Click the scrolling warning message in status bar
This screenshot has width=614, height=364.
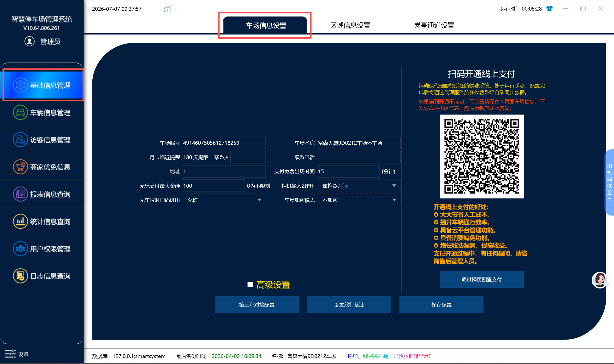point(389,356)
